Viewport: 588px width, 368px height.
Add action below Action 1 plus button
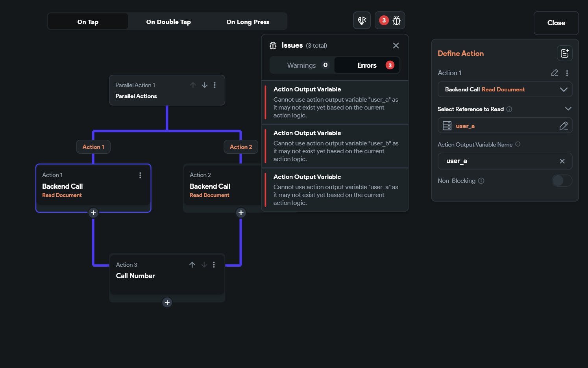[x=93, y=213]
